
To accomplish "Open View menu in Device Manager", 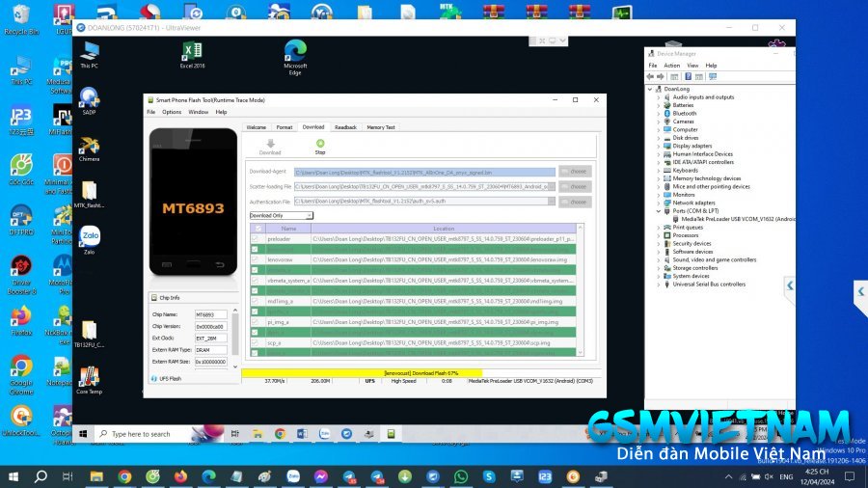I will (692, 66).
